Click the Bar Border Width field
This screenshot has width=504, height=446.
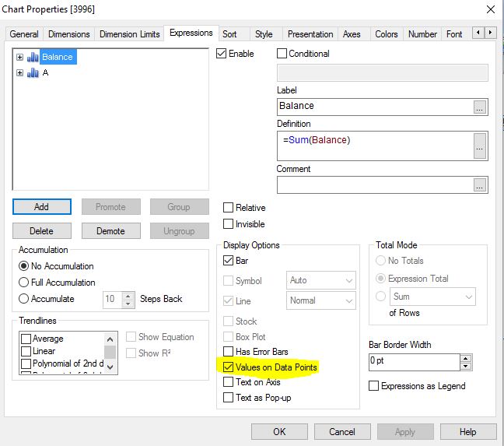pos(415,362)
